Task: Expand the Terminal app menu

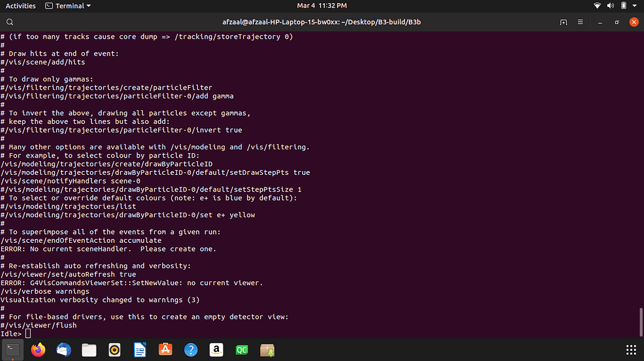Action: click(68, 6)
